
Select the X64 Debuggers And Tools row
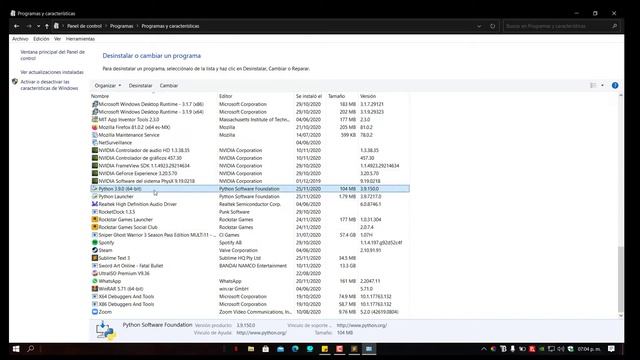click(250, 297)
